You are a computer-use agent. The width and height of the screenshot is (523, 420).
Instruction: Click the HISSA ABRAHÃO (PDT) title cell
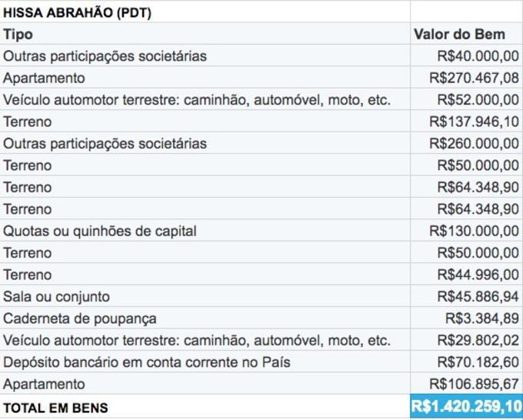(77, 12)
